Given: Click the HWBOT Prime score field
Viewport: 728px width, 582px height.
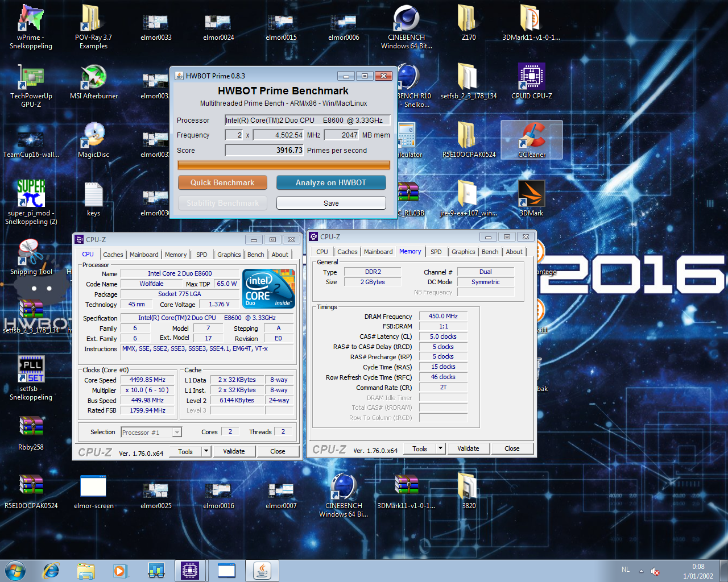Looking at the screenshot, I should (264, 151).
